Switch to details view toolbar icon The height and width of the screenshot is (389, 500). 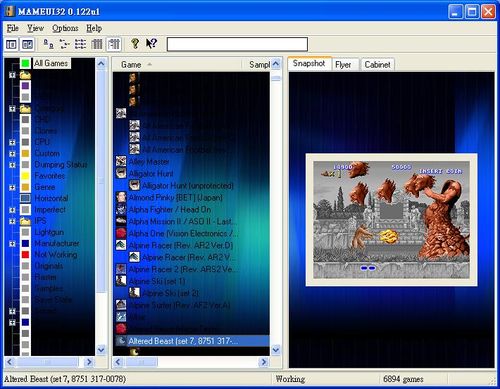[x=97, y=44]
